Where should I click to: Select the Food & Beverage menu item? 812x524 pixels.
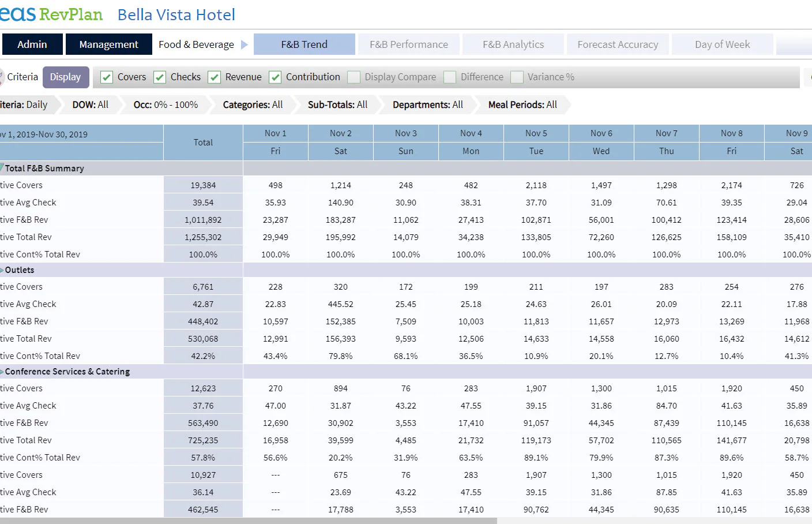click(x=196, y=44)
